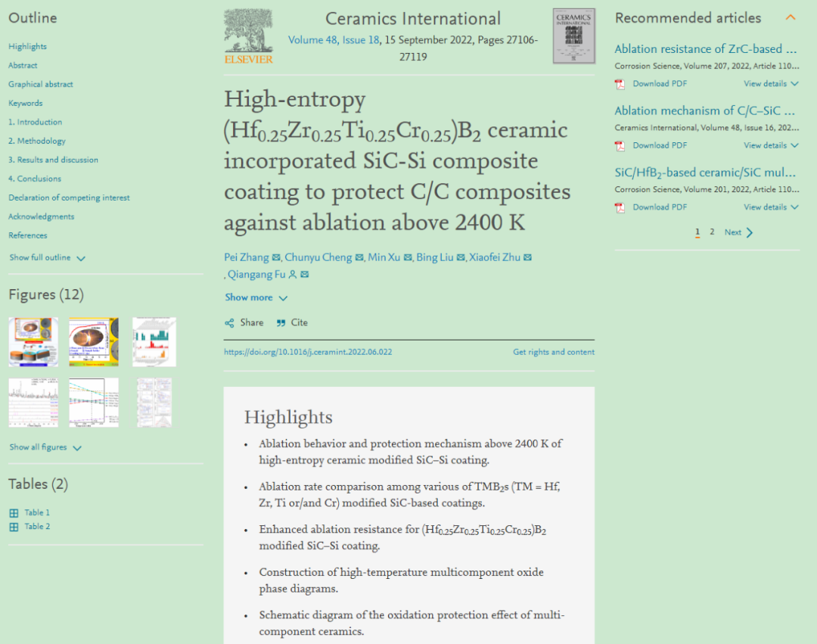Click the email icon next to Pei Zhang
The width and height of the screenshot is (817, 644).
276,258
